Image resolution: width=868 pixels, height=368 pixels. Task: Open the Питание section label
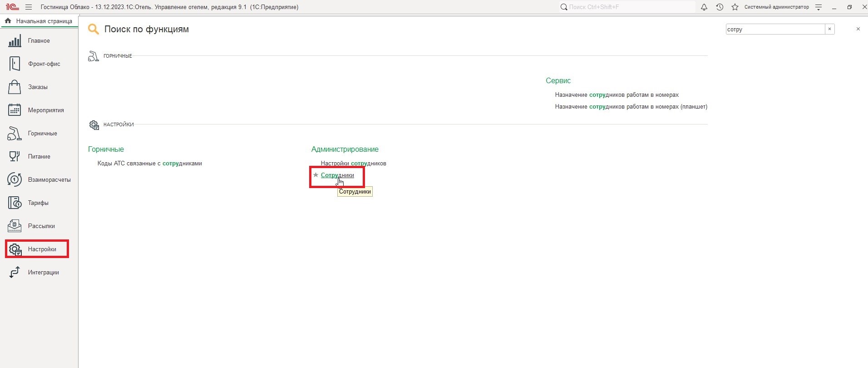(39, 157)
